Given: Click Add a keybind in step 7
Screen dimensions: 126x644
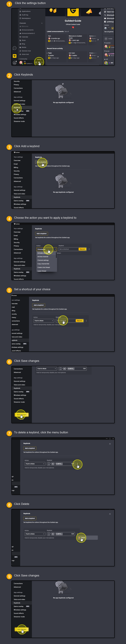Looking at the screenshot, I should point(30,448).
